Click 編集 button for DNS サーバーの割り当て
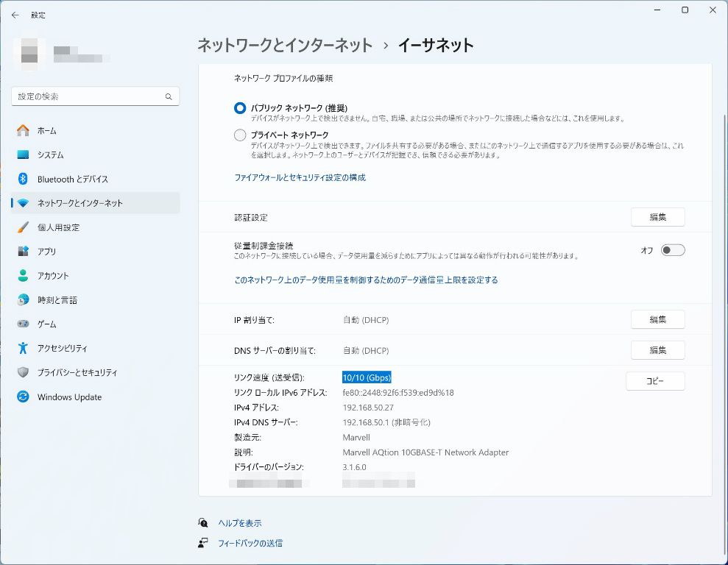Screen dimensions: 728x565 pyautogui.click(x=657, y=350)
